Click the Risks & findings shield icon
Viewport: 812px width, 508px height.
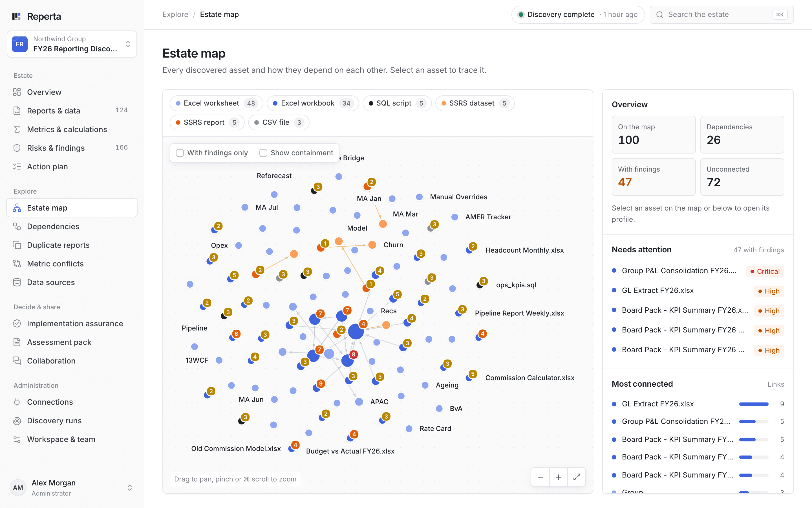point(17,148)
